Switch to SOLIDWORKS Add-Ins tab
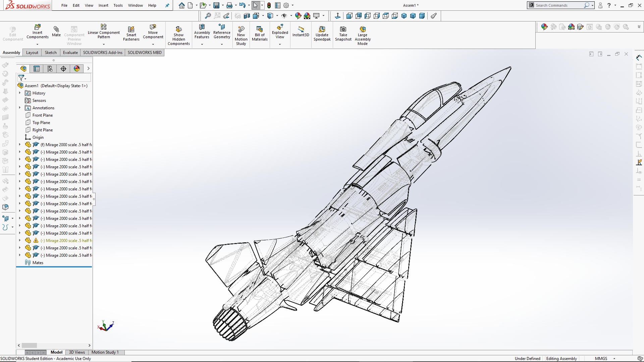The width and height of the screenshot is (644, 362). point(103,53)
